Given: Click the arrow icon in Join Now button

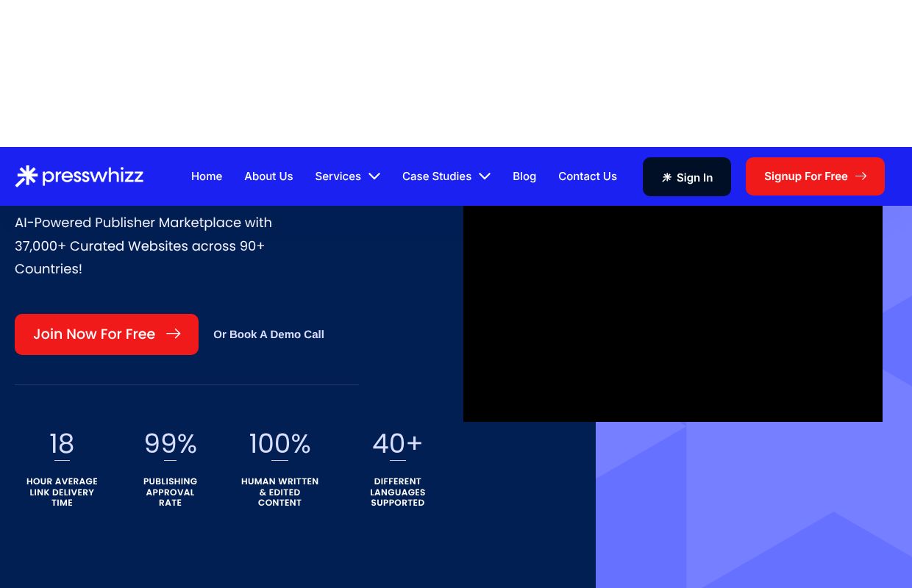Looking at the screenshot, I should tap(173, 334).
